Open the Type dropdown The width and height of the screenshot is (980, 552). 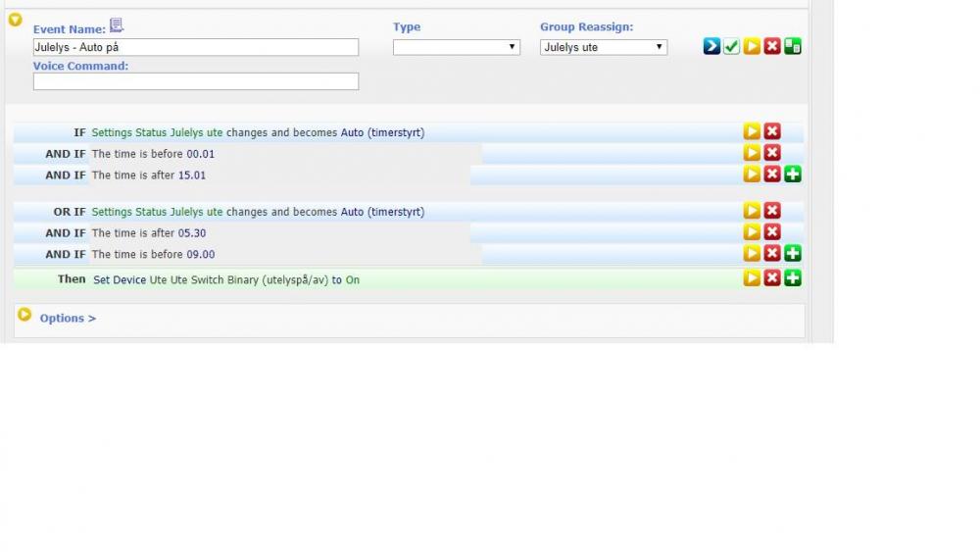click(x=456, y=47)
